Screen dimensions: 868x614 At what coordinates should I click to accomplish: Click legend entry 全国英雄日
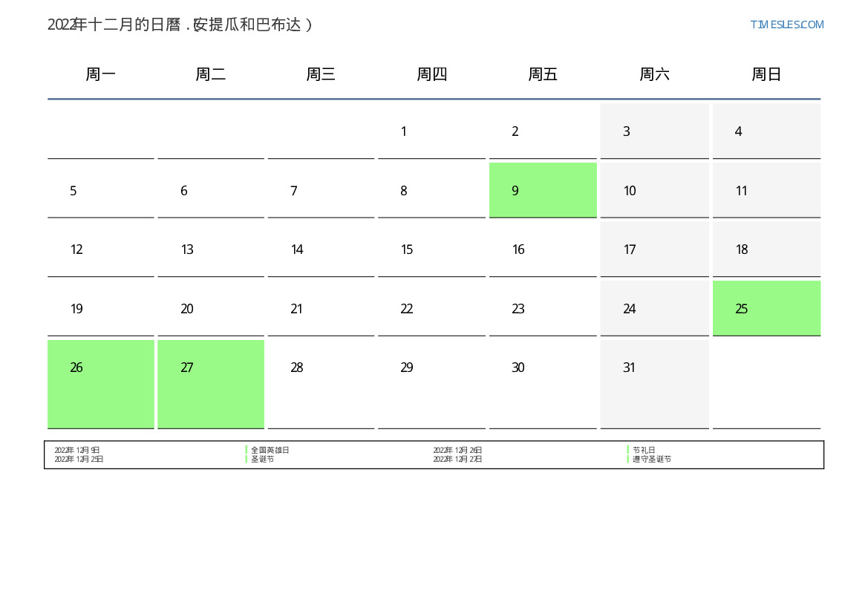pos(270,450)
